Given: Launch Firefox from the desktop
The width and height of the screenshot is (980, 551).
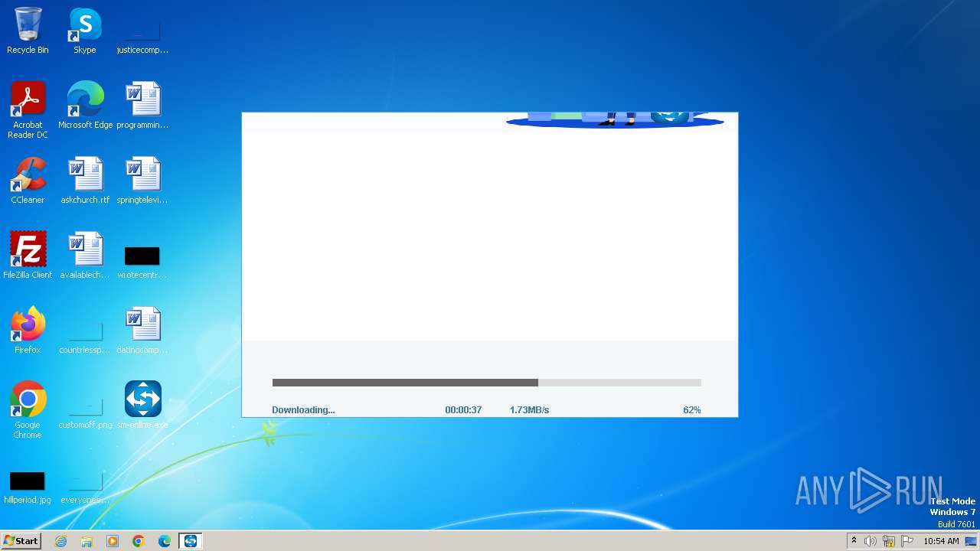Looking at the screenshot, I should coord(28,330).
